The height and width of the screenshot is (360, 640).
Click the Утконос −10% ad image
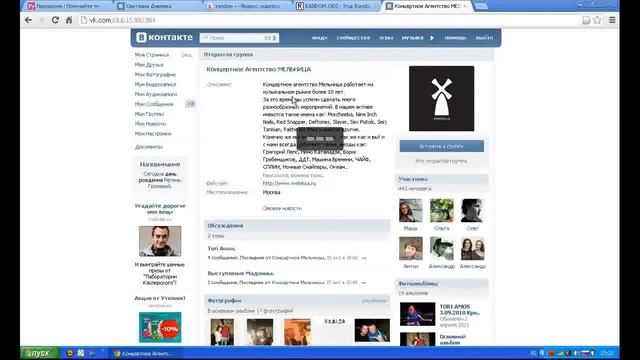[160, 327]
